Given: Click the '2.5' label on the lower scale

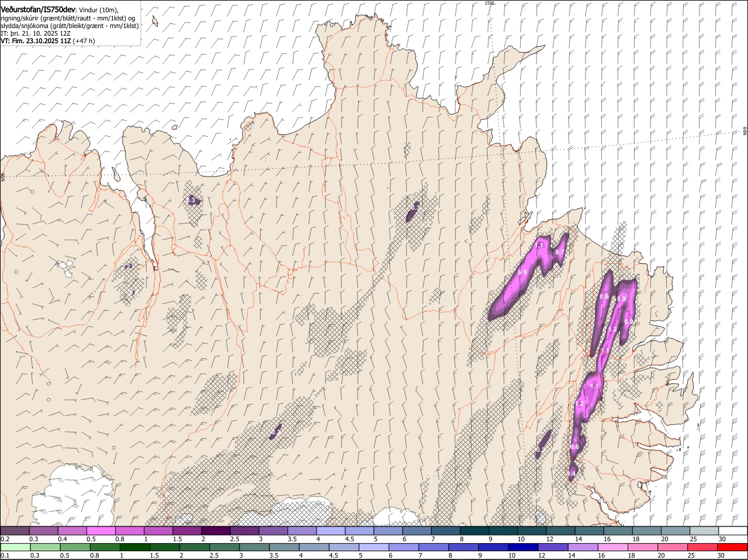Looking at the screenshot, I should pyautogui.click(x=213, y=555).
